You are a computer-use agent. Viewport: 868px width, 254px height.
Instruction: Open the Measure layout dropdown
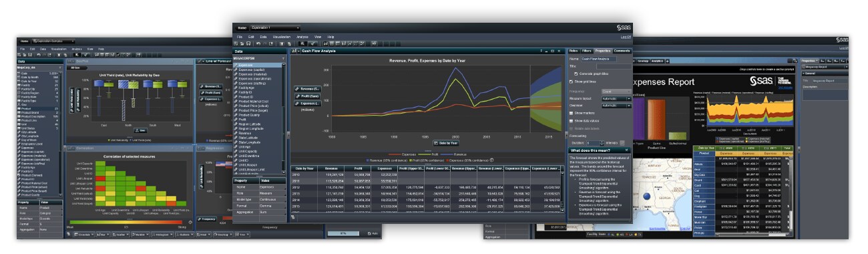pos(616,99)
